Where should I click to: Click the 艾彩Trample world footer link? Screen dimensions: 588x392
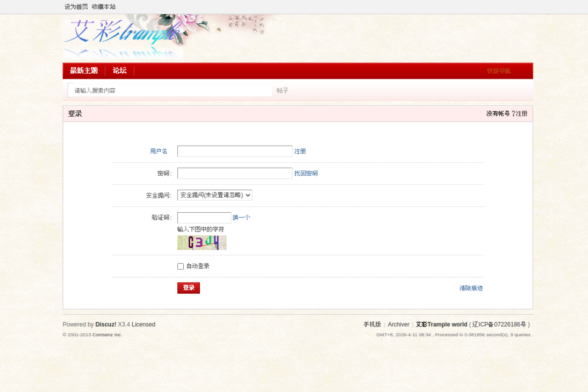tap(441, 324)
